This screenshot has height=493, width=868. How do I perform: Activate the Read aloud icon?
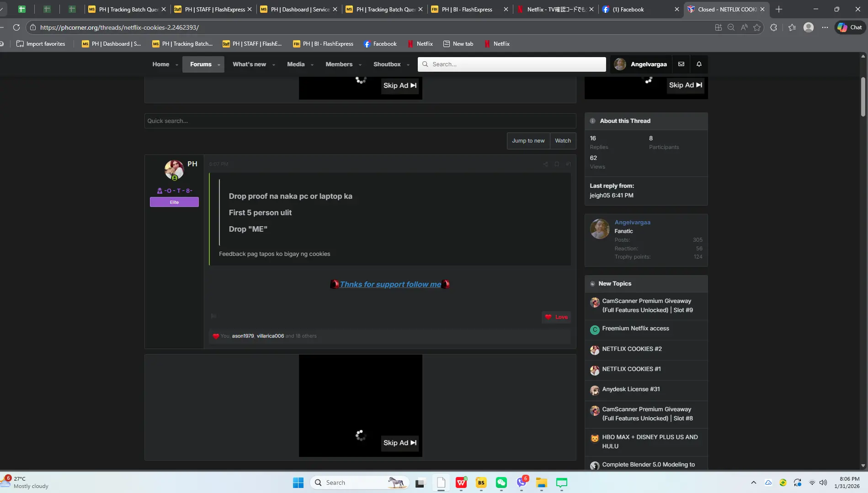pos(744,27)
